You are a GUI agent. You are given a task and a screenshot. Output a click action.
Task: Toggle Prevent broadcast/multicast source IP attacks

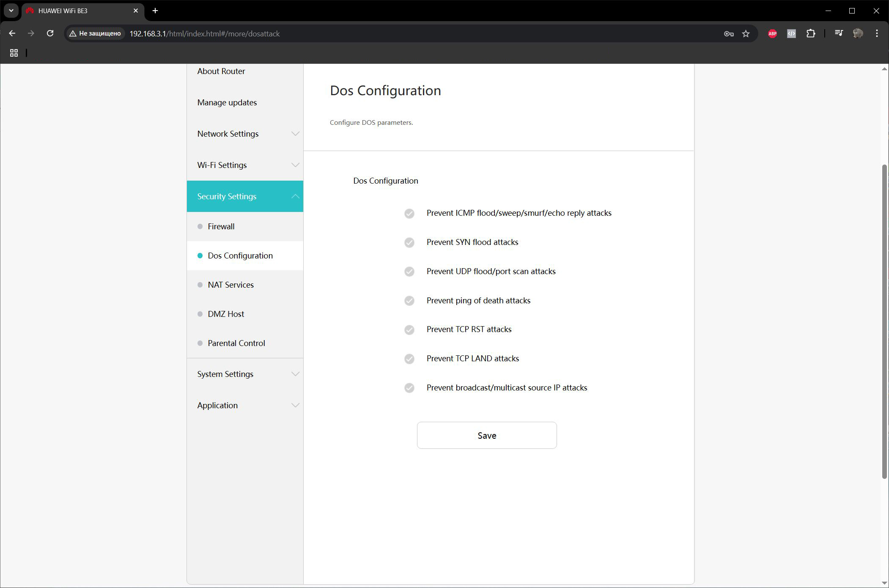[x=409, y=388]
